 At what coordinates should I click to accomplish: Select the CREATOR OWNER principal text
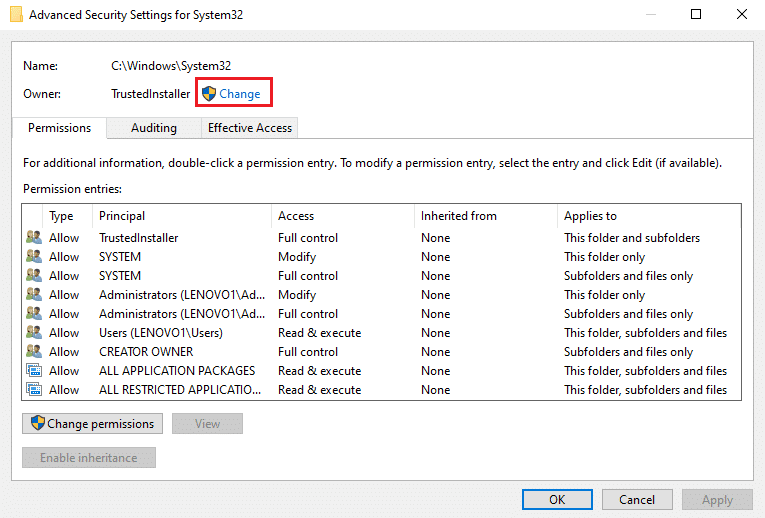point(146,352)
